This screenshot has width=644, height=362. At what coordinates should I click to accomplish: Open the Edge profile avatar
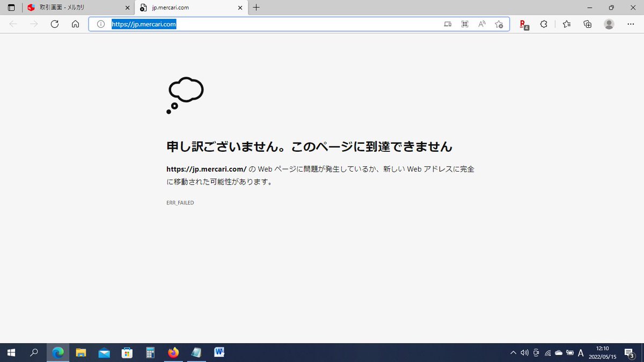[609, 24]
